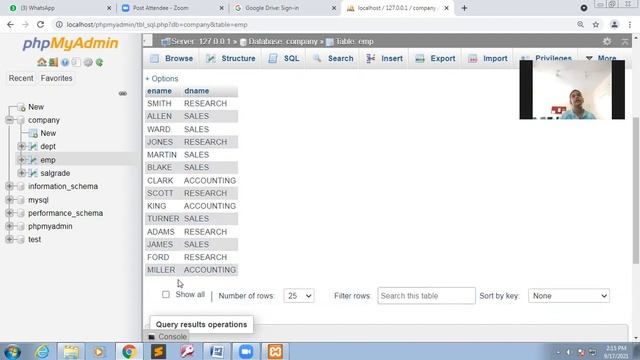Open Zoom app from taskbar
This screenshot has height=360, width=640.
(x=246, y=351)
